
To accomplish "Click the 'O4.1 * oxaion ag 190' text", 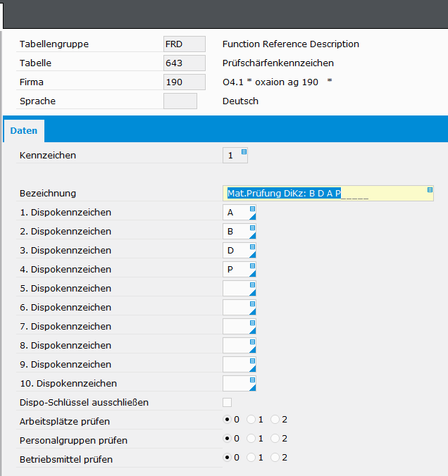I will coord(270,82).
